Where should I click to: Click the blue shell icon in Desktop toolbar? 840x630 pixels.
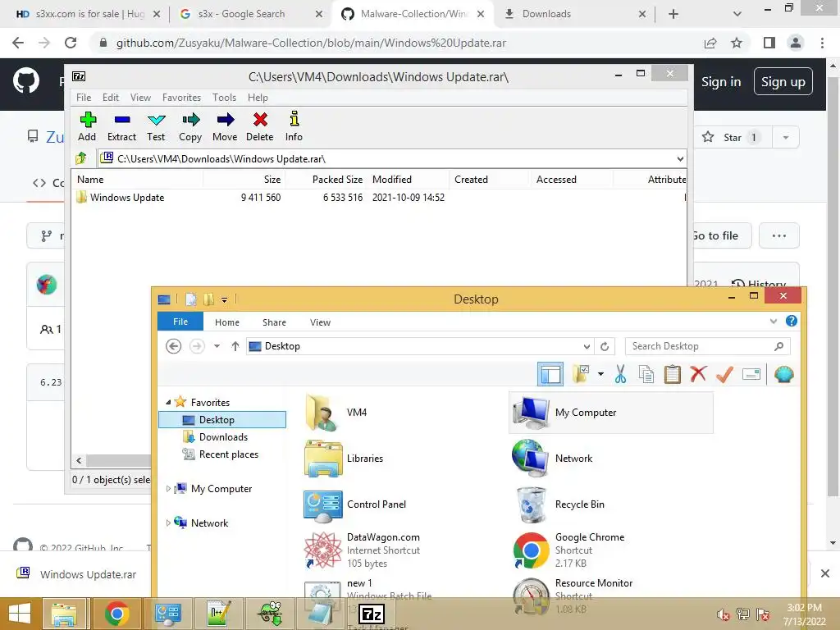pos(783,374)
